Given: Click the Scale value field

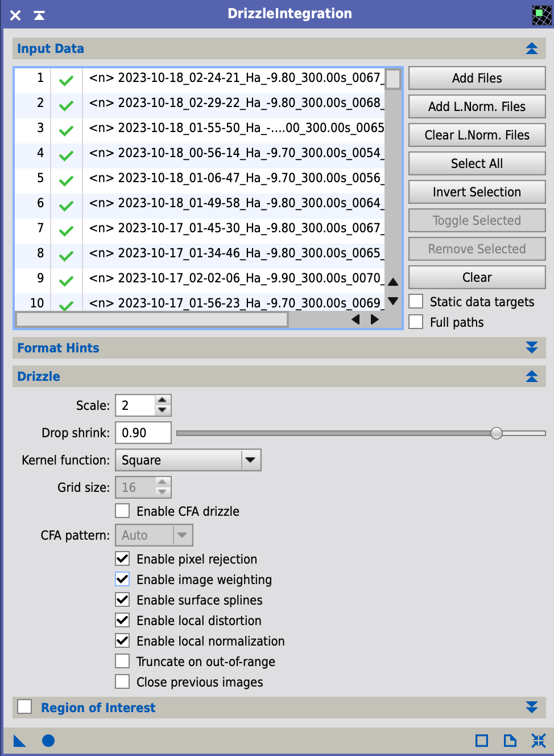Looking at the screenshot, I should pyautogui.click(x=135, y=405).
